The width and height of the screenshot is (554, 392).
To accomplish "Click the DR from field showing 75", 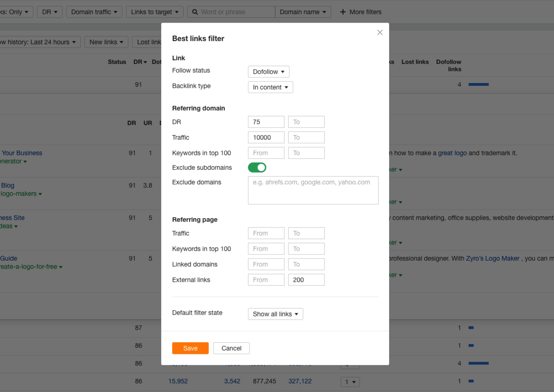I will pyautogui.click(x=266, y=122).
